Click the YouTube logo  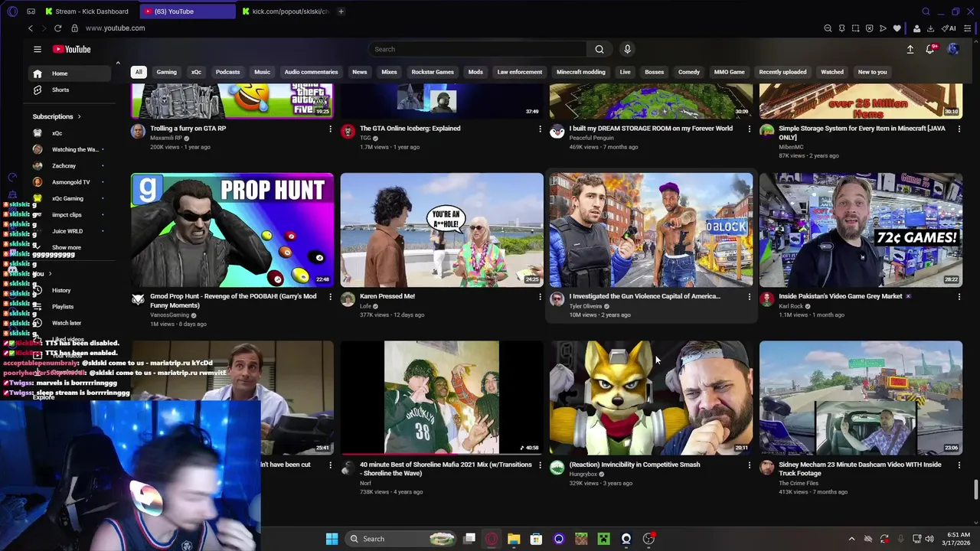point(72,49)
